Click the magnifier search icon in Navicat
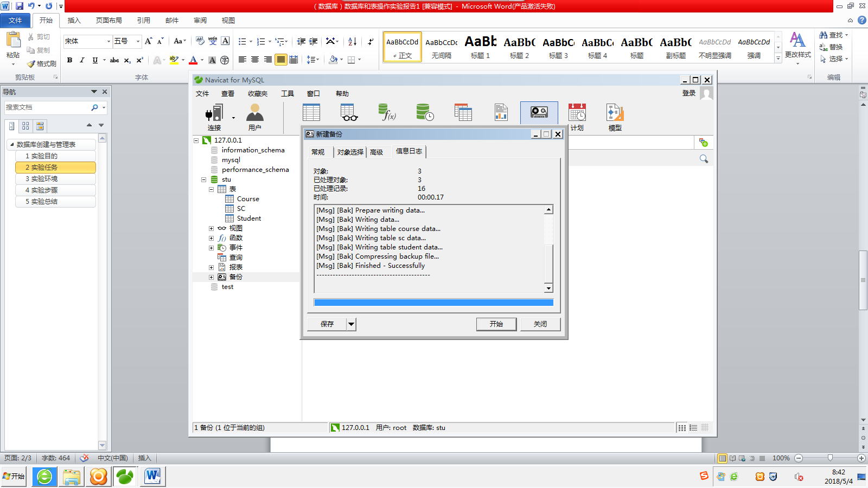This screenshot has width=868, height=488. coord(704,159)
